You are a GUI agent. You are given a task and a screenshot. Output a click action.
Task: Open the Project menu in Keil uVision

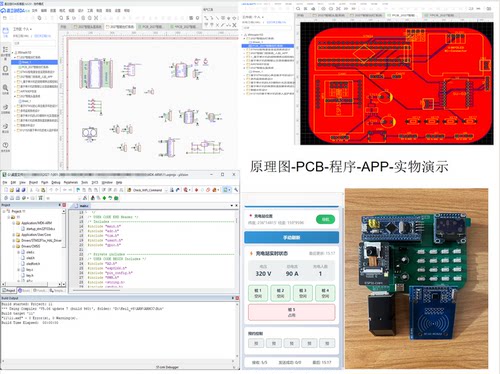(33, 182)
